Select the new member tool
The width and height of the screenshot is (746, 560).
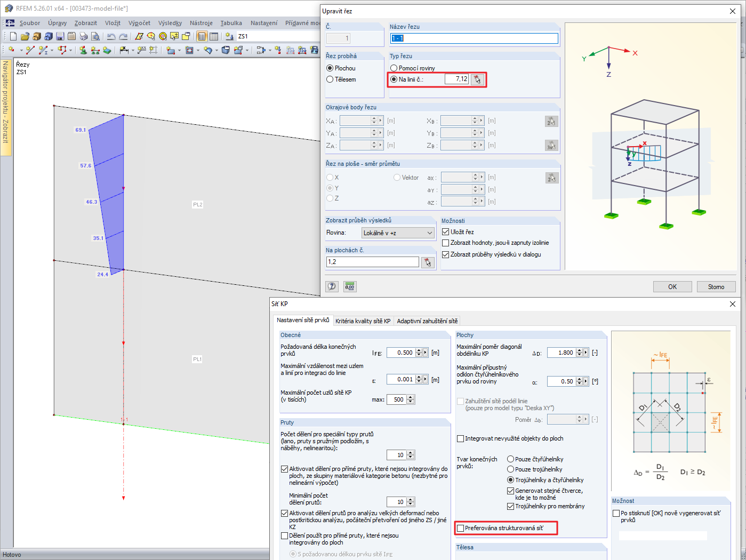(43, 50)
